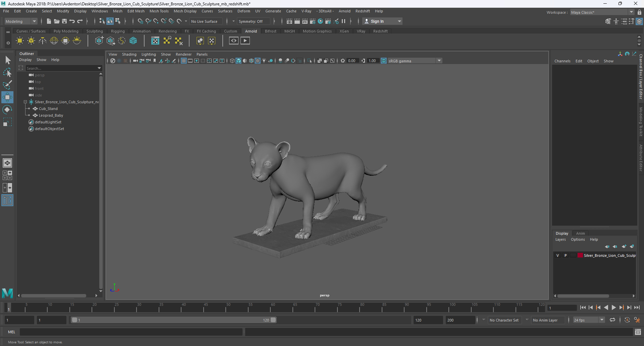Open the Modeling menu set dropdown
This screenshot has height=346, width=644.
[x=21, y=21]
